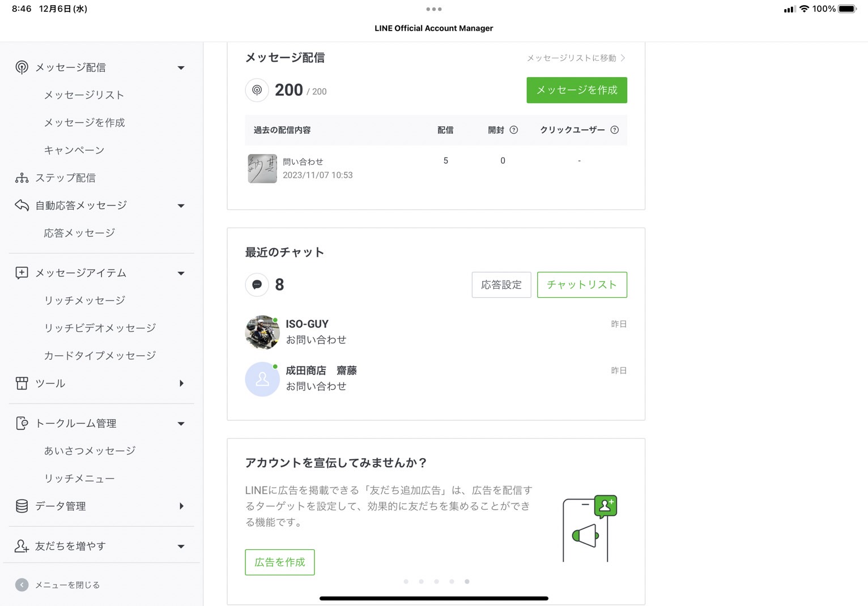Open キャンペーン in the sidebar
The image size is (868, 606).
(74, 150)
